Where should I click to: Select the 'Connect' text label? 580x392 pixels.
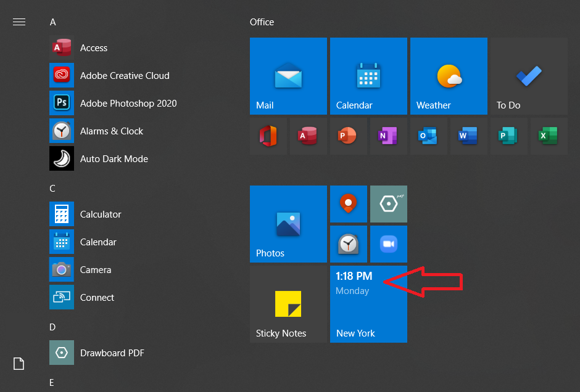point(97,298)
